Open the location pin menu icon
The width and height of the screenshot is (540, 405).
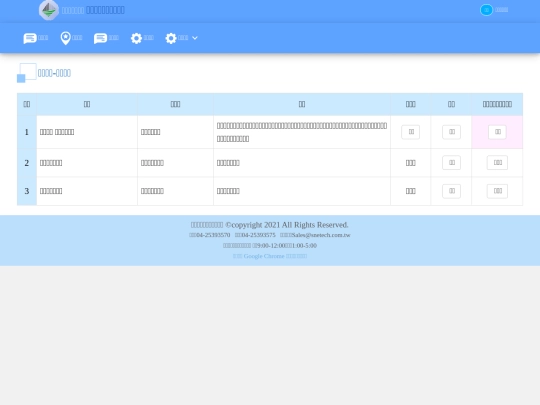65,38
